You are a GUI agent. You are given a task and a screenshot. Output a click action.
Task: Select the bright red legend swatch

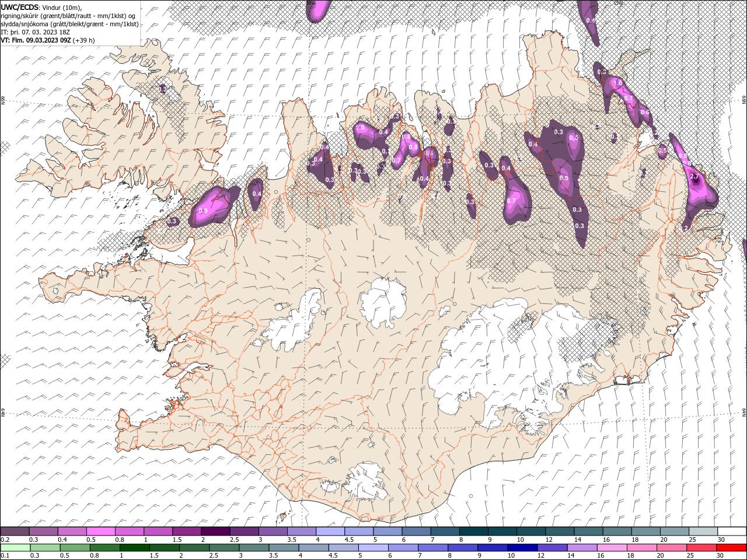click(731, 548)
